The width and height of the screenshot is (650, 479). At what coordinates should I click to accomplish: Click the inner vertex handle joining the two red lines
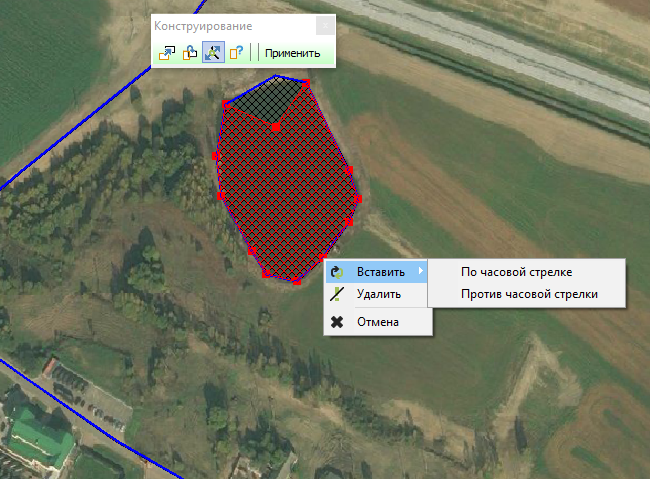coord(276,126)
